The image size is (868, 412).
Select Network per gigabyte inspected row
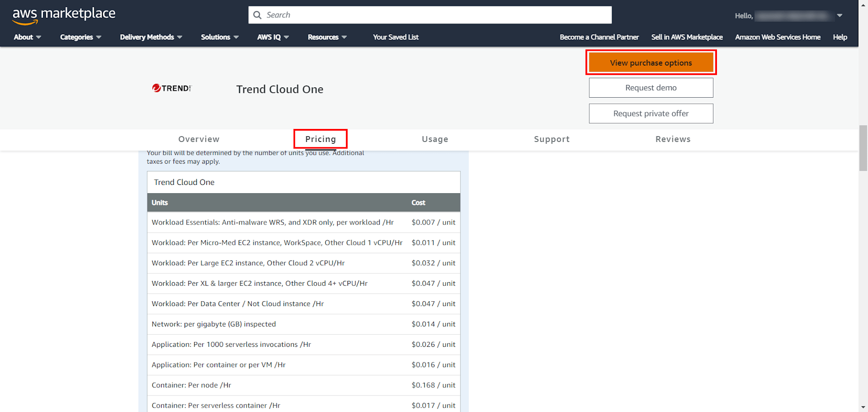click(x=304, y=324)
